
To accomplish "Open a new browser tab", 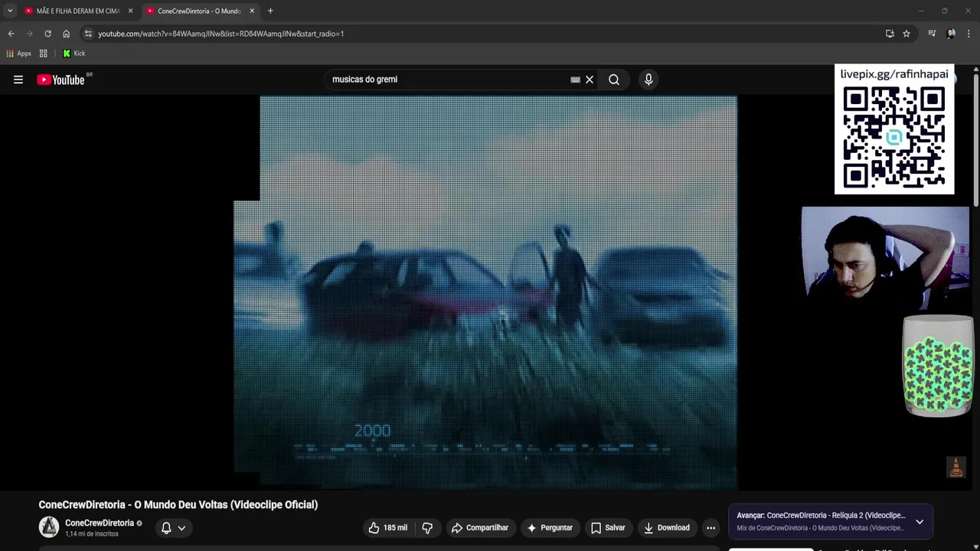I will tap(270, 11).
